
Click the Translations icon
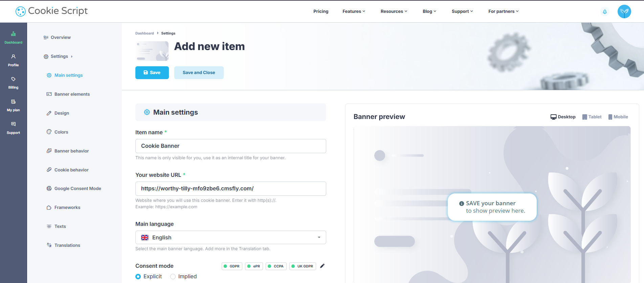tap(49, 245)
